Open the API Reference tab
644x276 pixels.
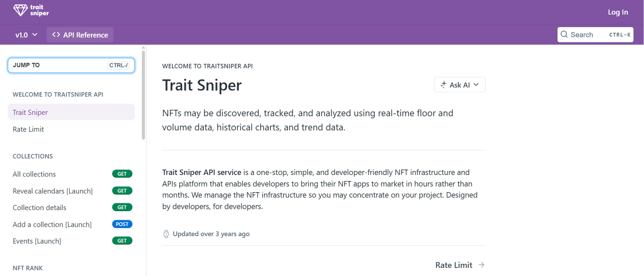coord(80,35)
